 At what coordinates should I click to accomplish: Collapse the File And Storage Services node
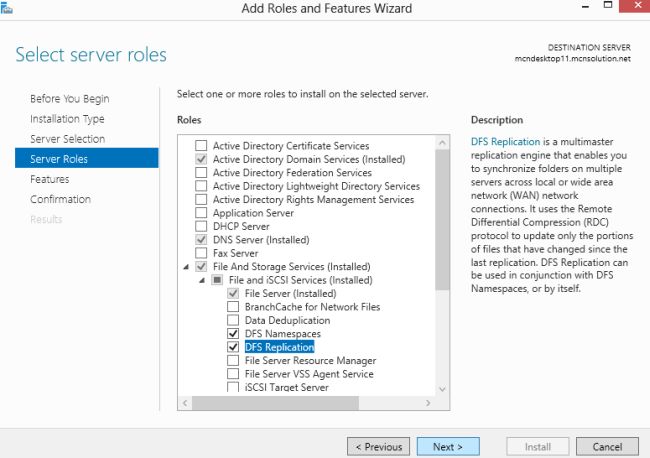click(x=187, y=267)
